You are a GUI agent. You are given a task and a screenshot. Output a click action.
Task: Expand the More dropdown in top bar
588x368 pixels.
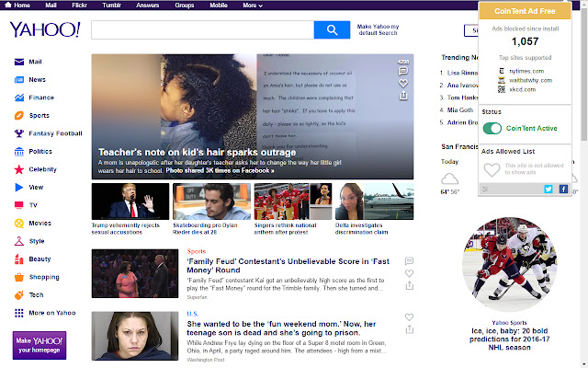click(x=251, y=5)
